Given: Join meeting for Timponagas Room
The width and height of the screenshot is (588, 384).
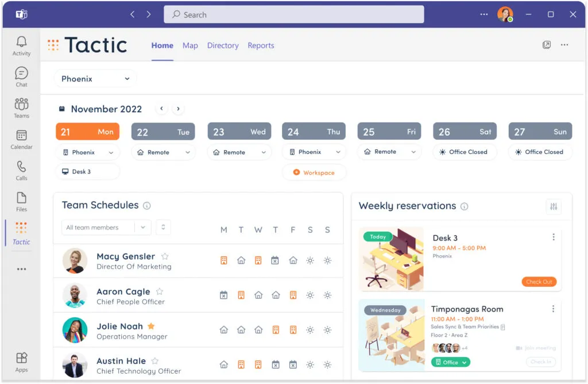Looking at the screenshot, I should 536,348.
